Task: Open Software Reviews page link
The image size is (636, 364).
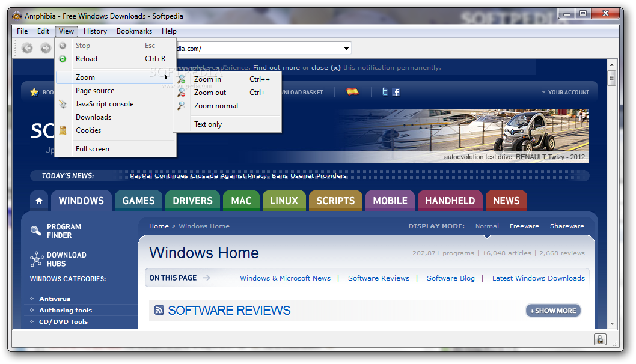Action: [379, 278]
